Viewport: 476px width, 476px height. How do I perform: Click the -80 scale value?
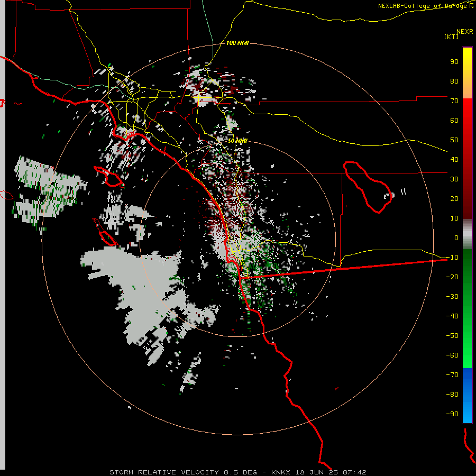pyautogui.click(x=452, y=395)
